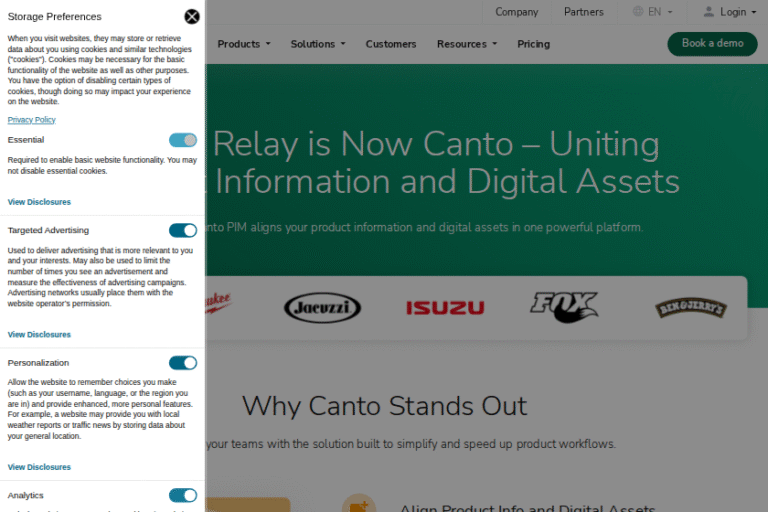The image size is (768, 512).
Task: Click the Fox brand logo
Action: click(564, 307)
